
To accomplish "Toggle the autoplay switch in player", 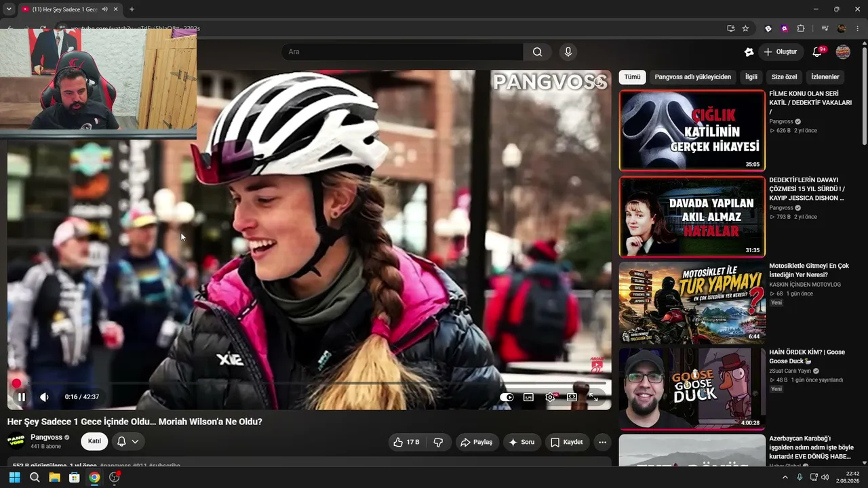I will 507,397.
